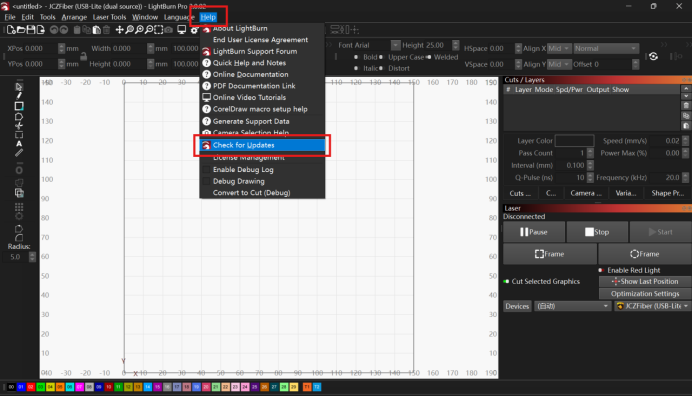Screen dimensions: 692x396
Task: Select the Measure ruler tool
Action: 19,153
